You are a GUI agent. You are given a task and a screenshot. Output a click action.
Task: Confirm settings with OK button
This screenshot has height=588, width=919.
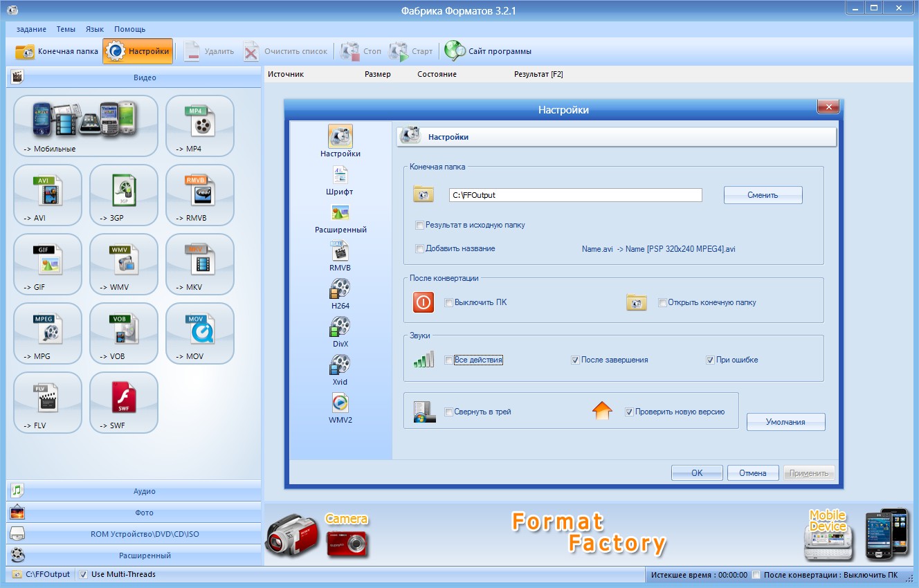[x=697, y=473]
